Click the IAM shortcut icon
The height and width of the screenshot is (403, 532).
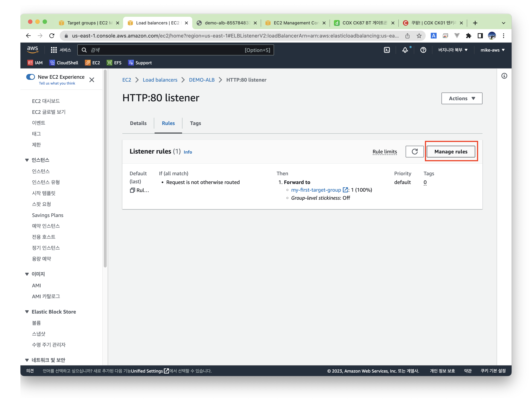[x=30, y=63]
